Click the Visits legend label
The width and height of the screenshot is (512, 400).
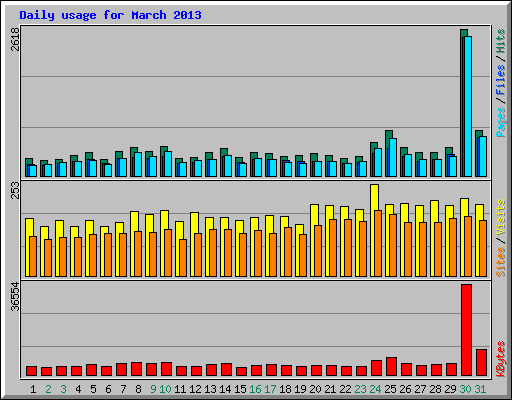coord(501,218)
